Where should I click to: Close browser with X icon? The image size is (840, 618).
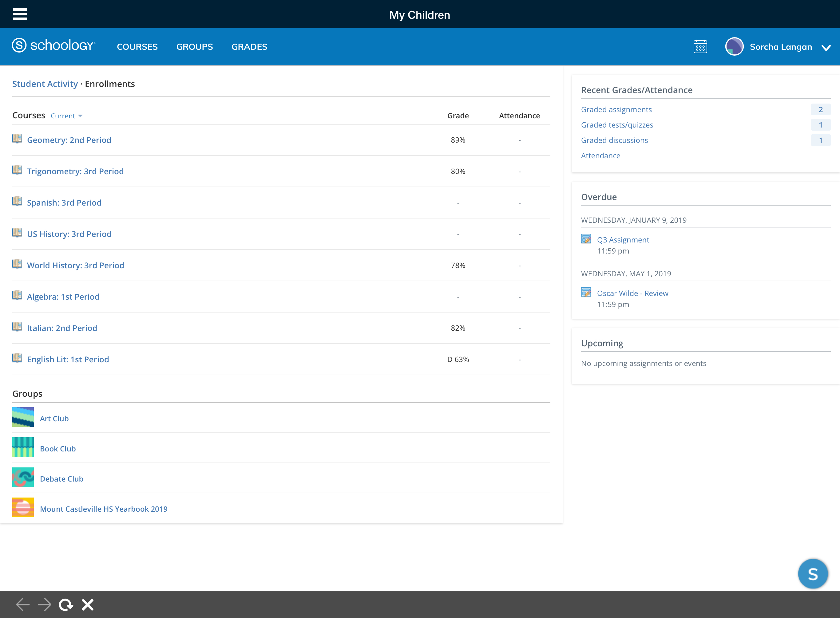88,604
